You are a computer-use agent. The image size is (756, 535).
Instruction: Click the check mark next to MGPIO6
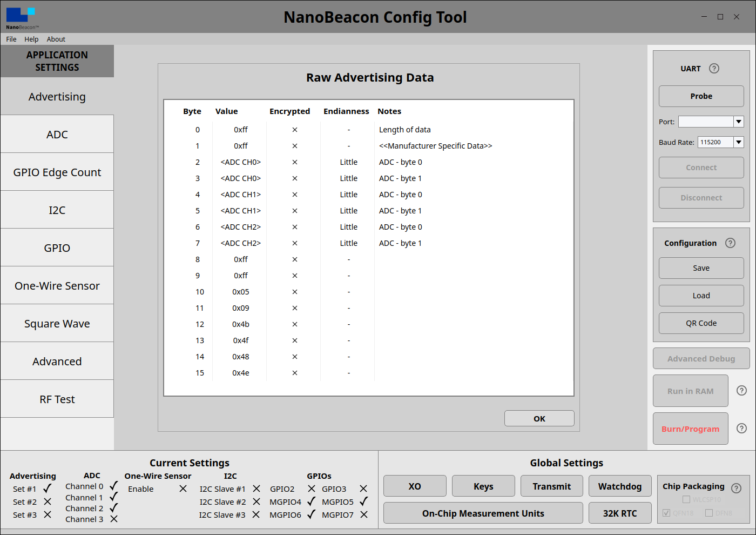[312, 514]
